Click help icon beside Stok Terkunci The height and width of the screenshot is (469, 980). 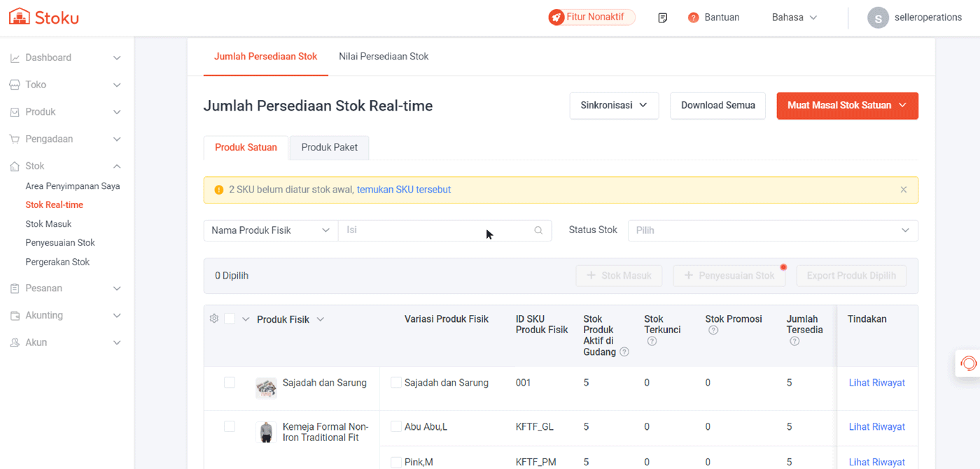(x=652, y=341)
